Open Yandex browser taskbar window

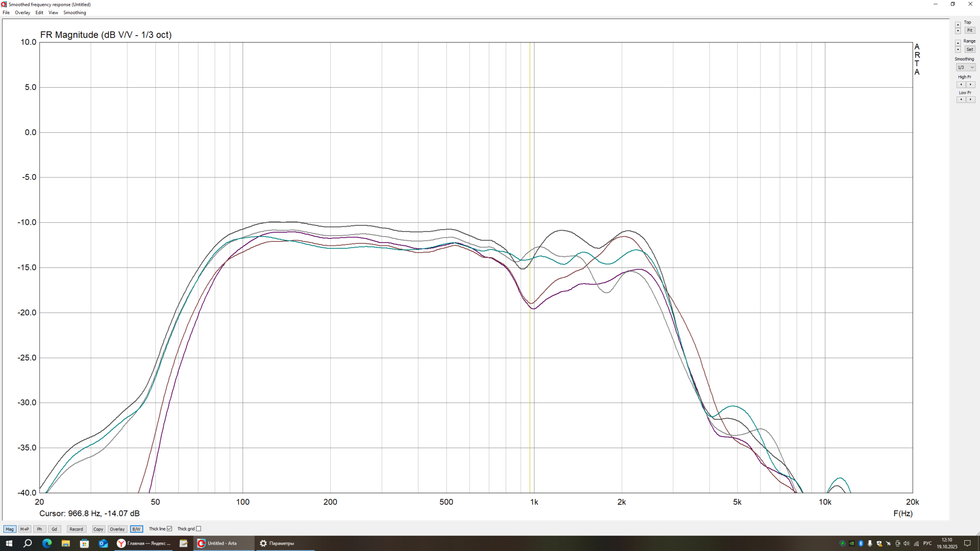click(x=144, y=543)
